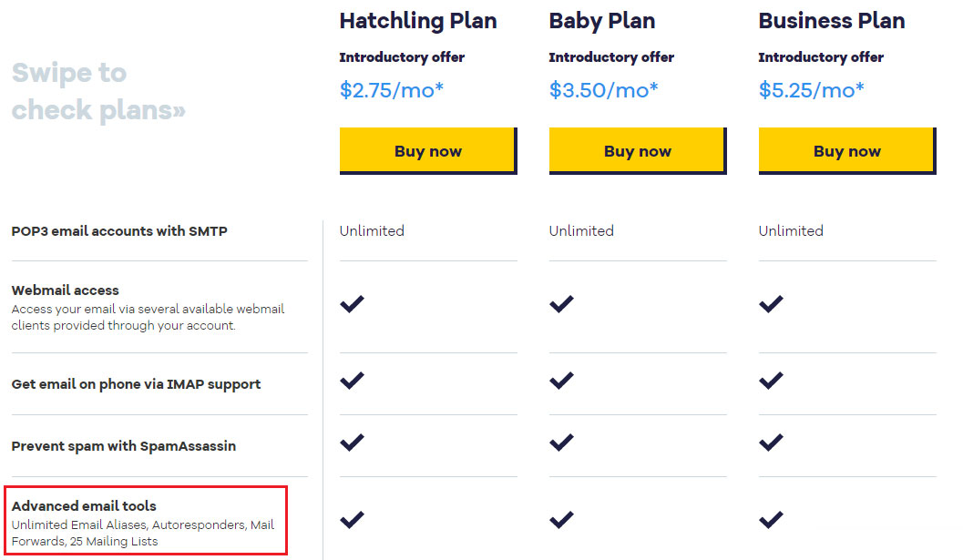Click Hatchling checkmark for IMAP support
Image resolution: width=963 pixels, height=560 pixels.
click(x=353, y=380)
